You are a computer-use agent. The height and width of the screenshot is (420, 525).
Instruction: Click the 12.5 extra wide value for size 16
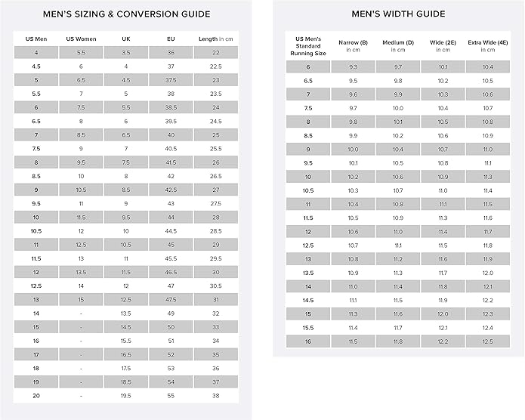(487, 341)
